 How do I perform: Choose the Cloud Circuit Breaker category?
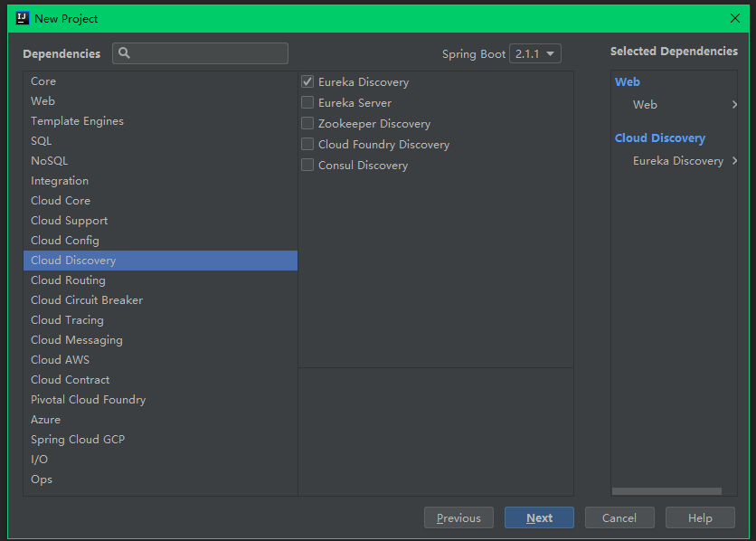click(x=161, y=300)
